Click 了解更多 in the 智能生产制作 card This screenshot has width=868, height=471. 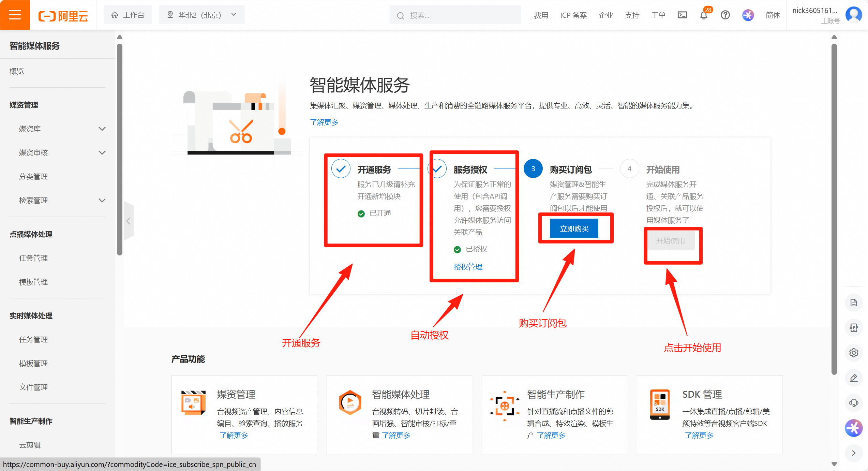coord(551,435)
